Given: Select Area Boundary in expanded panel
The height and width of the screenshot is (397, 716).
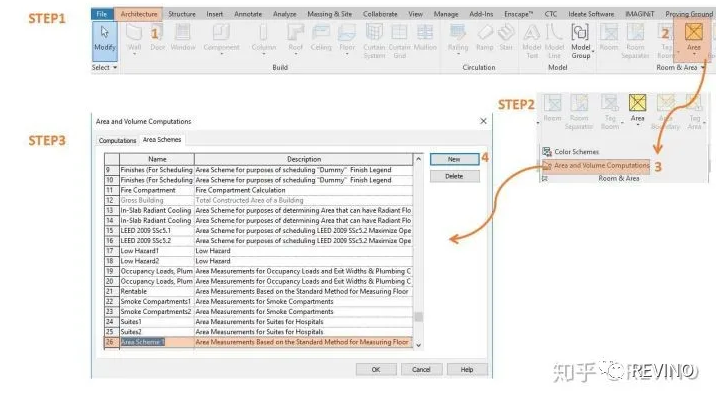Looking at the screenshot, I should 665,112.
